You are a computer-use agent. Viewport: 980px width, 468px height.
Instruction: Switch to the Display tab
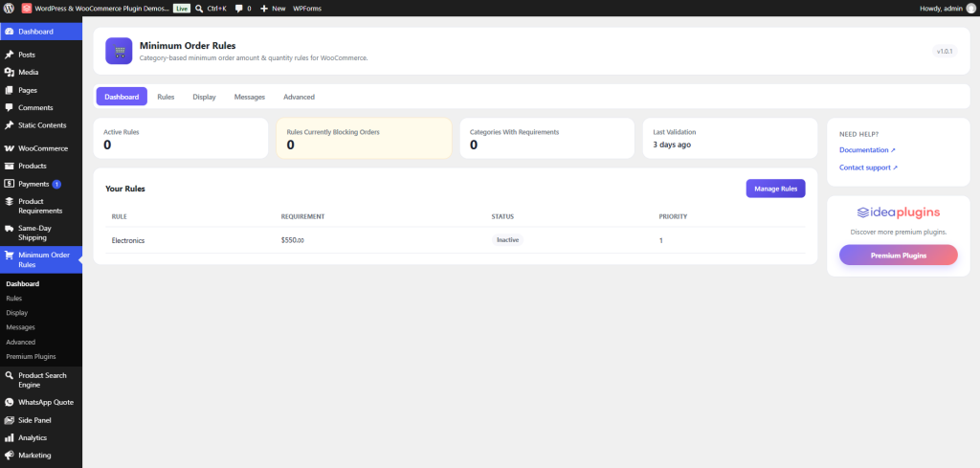[x=205, y=97]
